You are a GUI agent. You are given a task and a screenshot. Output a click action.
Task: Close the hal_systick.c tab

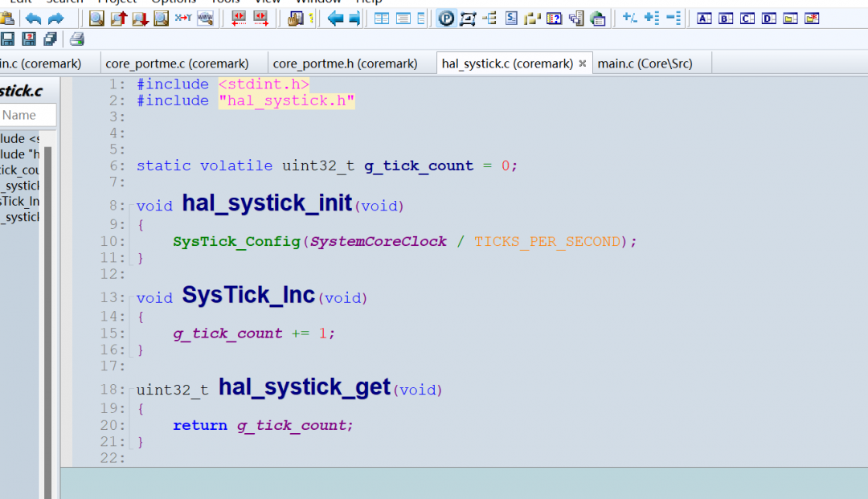tap(583, 63)
